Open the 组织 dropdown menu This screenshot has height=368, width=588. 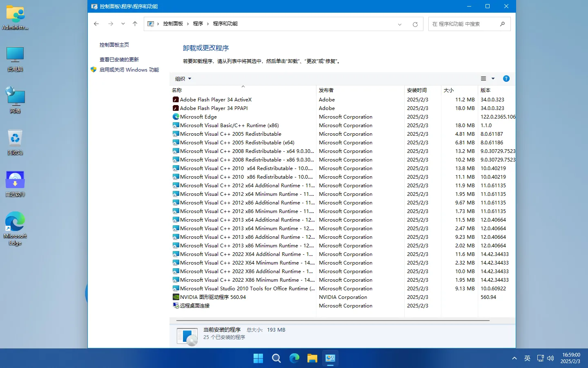(183, 79)
